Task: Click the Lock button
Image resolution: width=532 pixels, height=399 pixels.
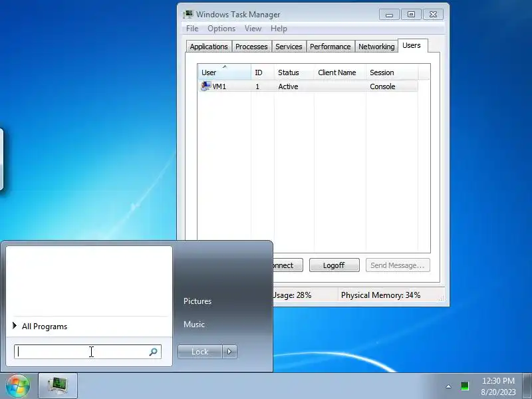Action: point(200,352)
